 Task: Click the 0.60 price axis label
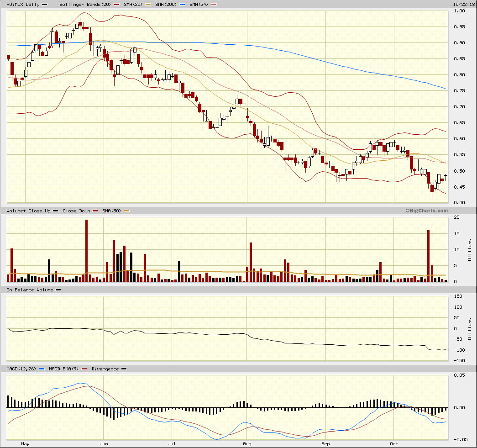(459, 139)
